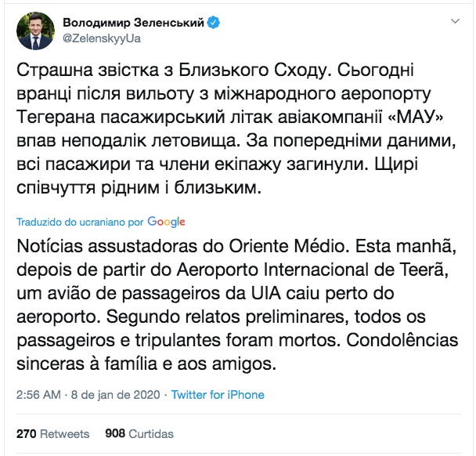
Task: Click the word 'Condolências' in the translation
Action: click(391, 342)
